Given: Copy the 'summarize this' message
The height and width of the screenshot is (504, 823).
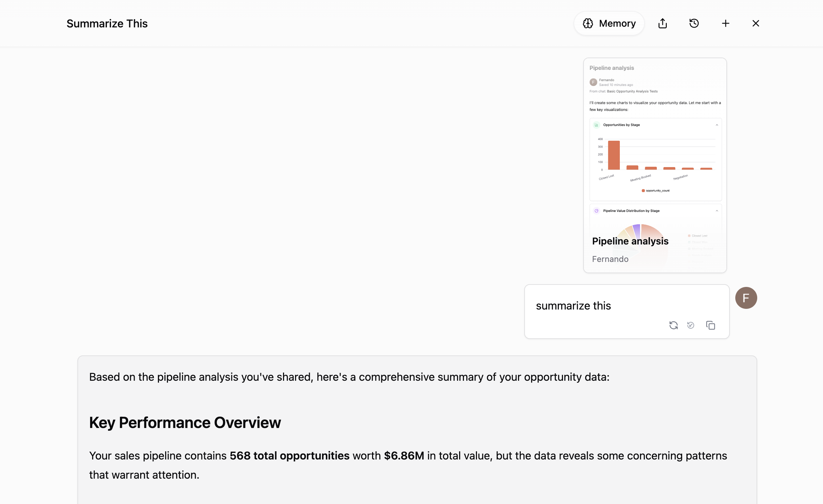Looking at the screenshot, I should click(x=710, y=325).
